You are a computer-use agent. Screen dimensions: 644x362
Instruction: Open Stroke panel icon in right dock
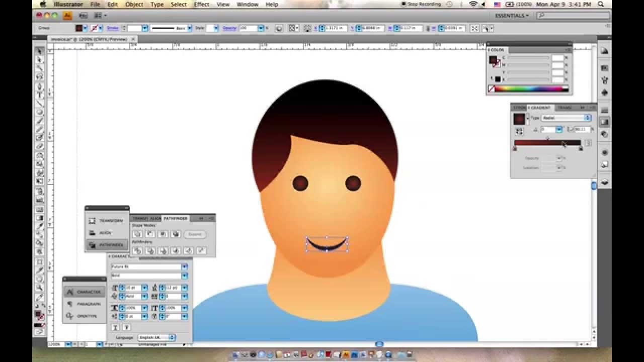[604, 110]
